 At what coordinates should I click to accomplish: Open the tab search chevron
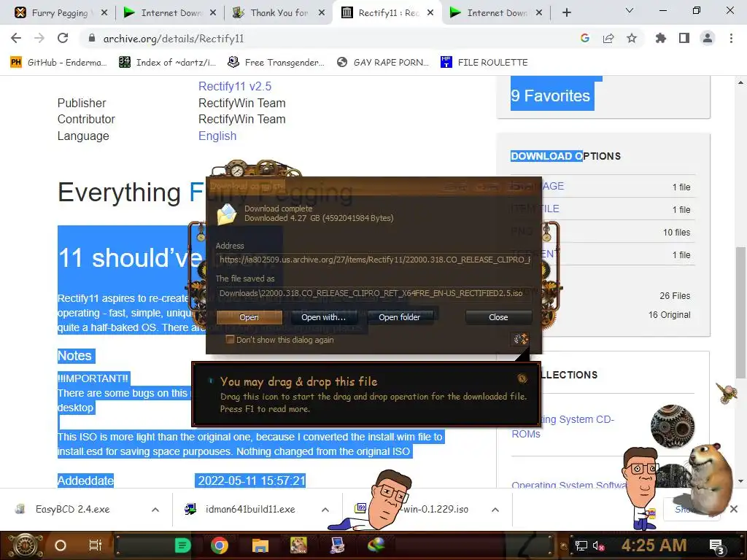coord(630,10)
